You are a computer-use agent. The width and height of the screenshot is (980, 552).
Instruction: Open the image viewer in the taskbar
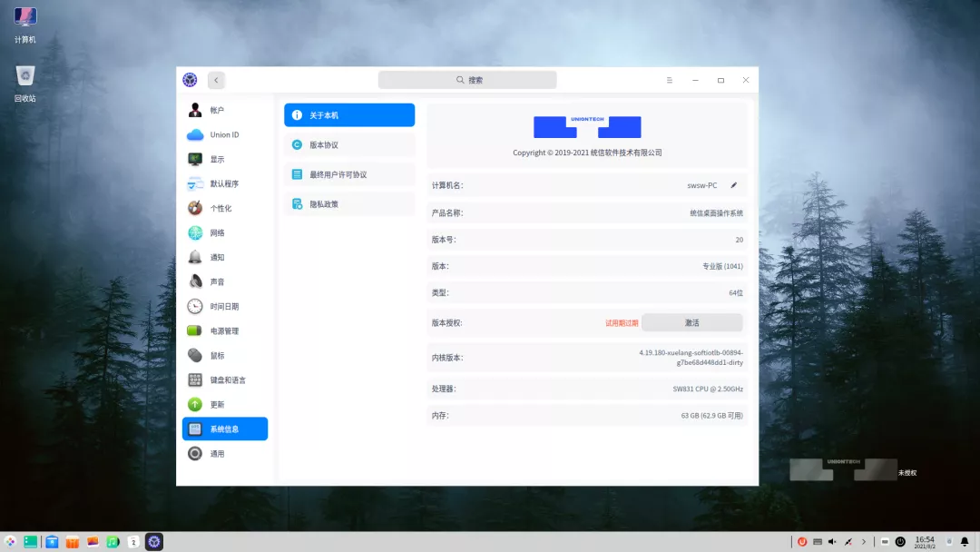point(93,542)
